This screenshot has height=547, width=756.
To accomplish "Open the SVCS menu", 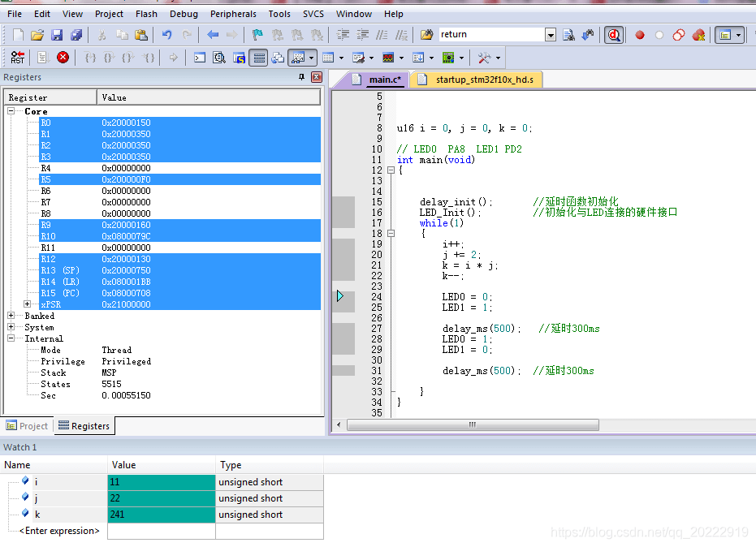I will (x=313, y=14).
